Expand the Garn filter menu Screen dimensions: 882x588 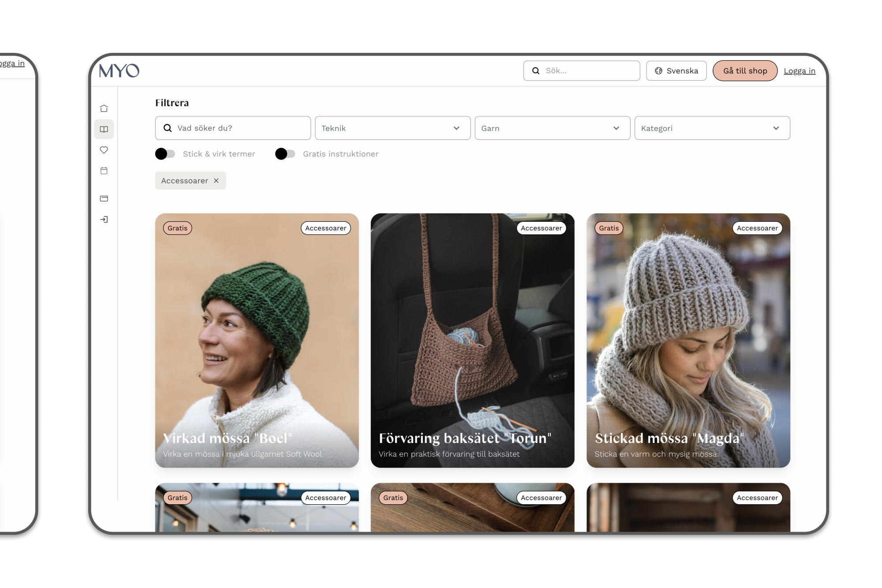[x=552, y=128]
